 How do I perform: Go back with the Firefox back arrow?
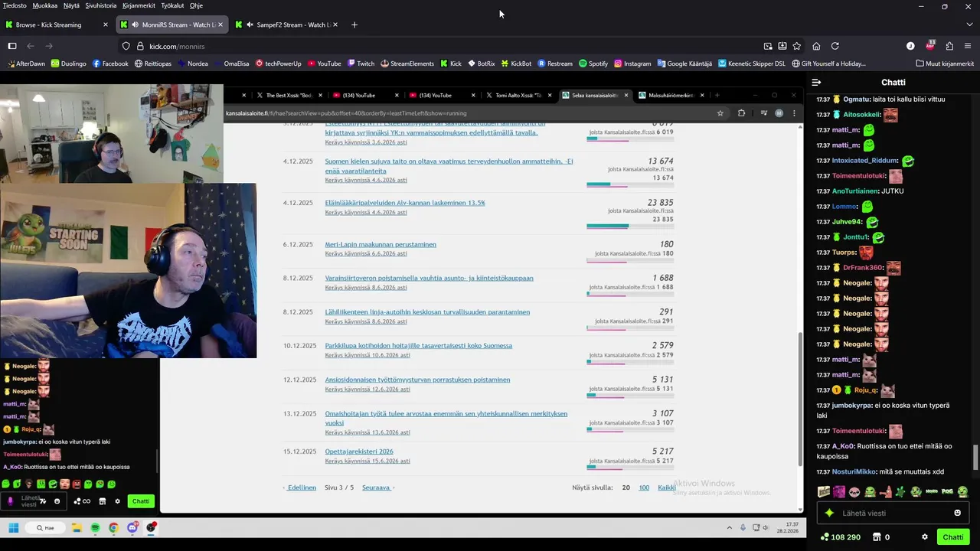pos(31,46)
